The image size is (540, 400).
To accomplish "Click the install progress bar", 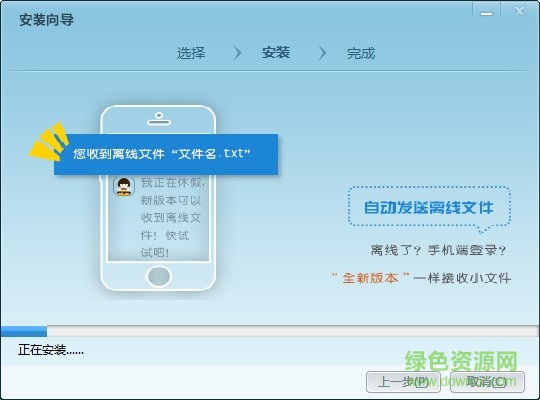I will (x=270, y=331).
